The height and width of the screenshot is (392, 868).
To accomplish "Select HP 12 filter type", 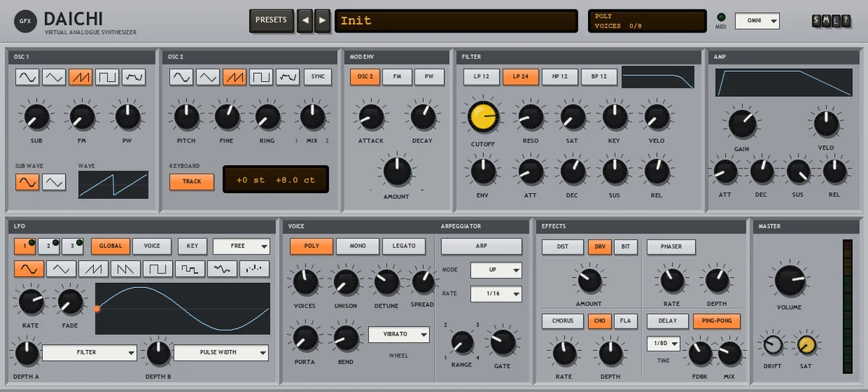I will (x=559, y=77).
